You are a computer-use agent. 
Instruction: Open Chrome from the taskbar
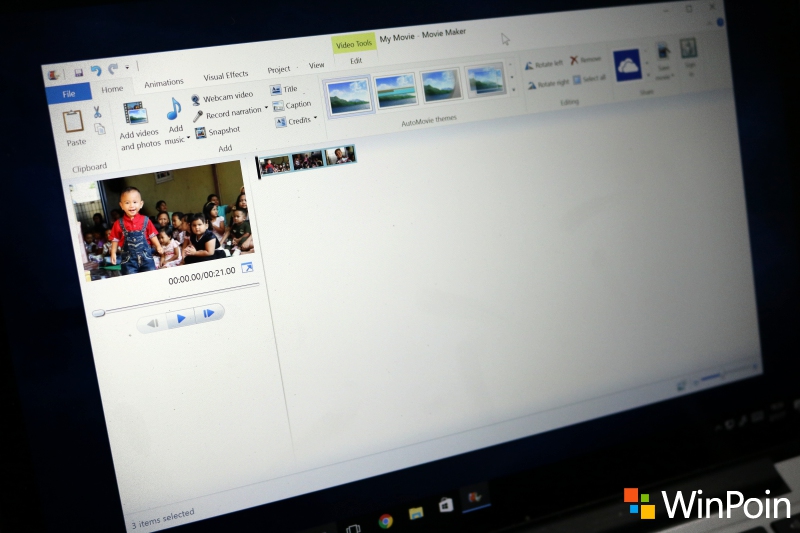pyautogui.click(x=385, y=521)
